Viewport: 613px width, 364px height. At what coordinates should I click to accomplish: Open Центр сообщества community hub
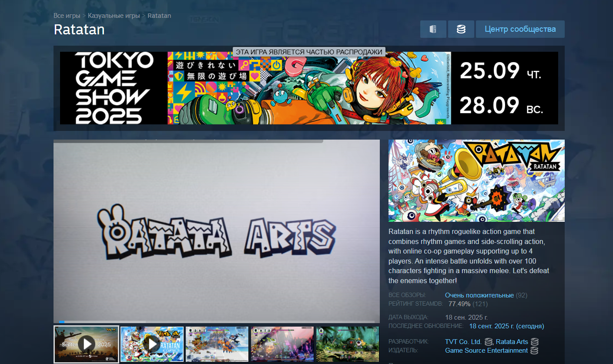coord(520,29)
